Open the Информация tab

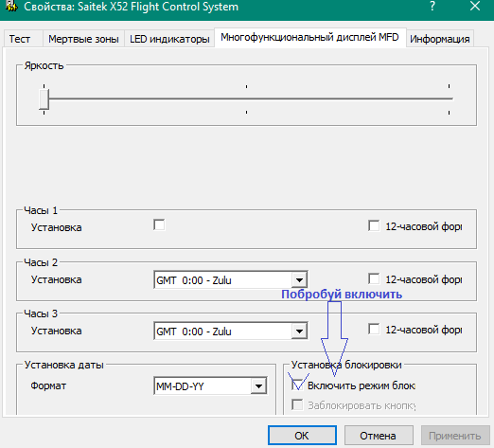[x=440, y=39]
